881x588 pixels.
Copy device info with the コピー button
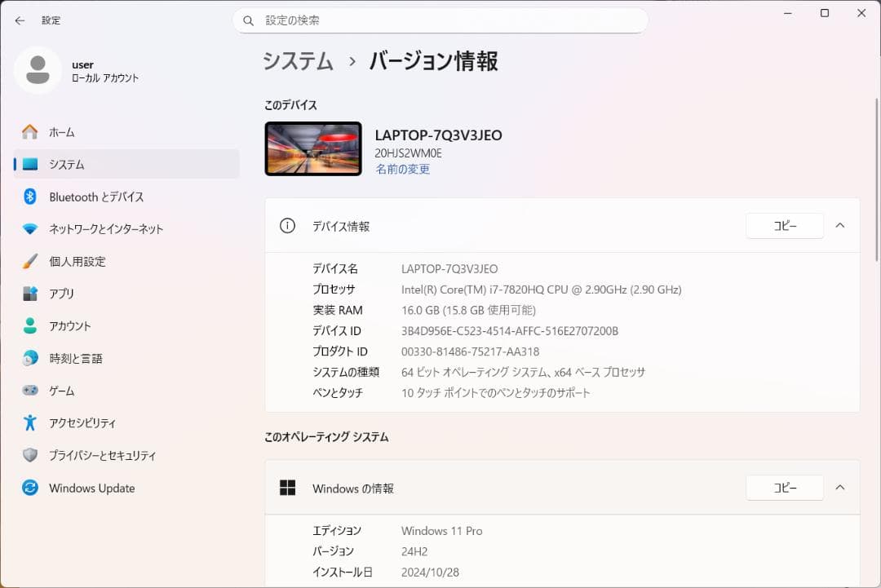coord(784,226)
